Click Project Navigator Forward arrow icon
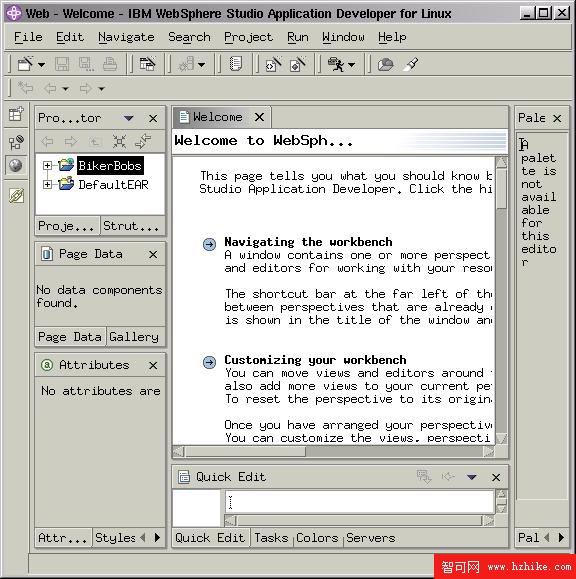 coord(71,141)
